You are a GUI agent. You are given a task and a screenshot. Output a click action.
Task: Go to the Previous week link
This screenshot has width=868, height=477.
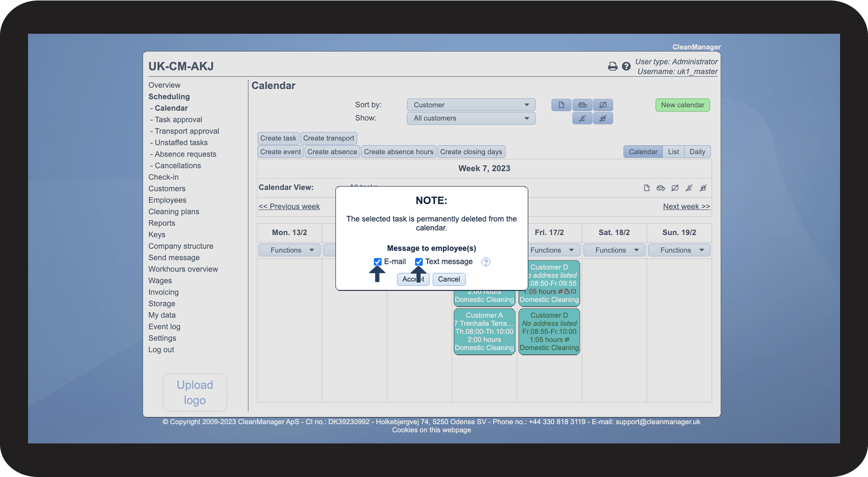289,206
